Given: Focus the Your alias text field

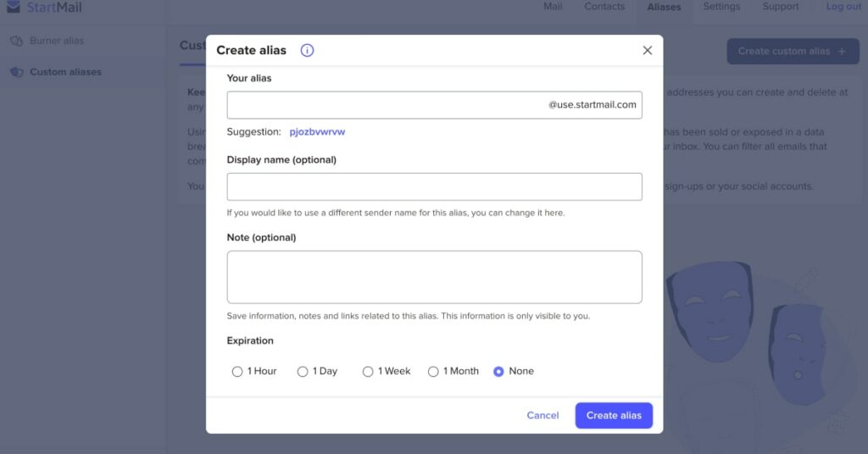Looking at the screenshot, I should (x=386, y=105).
